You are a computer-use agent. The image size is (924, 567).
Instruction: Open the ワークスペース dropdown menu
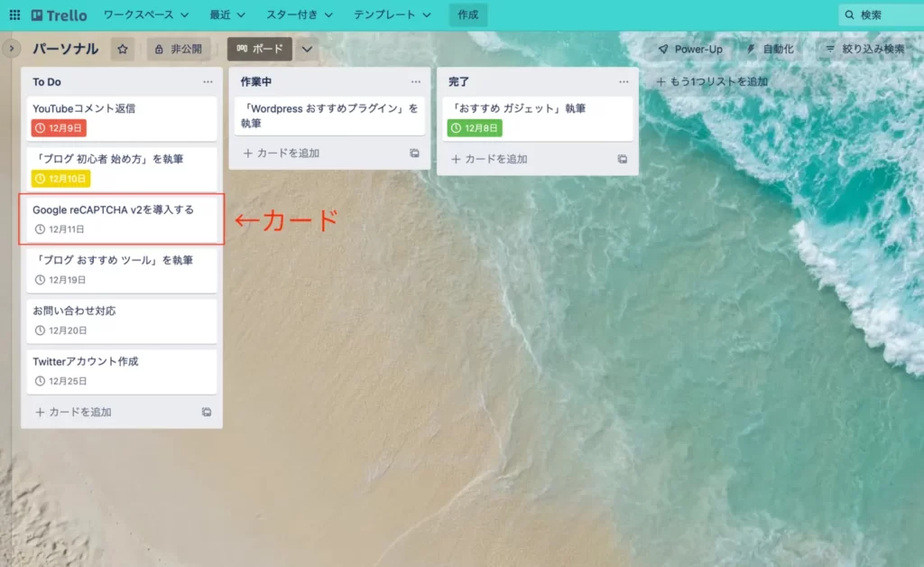146,14
